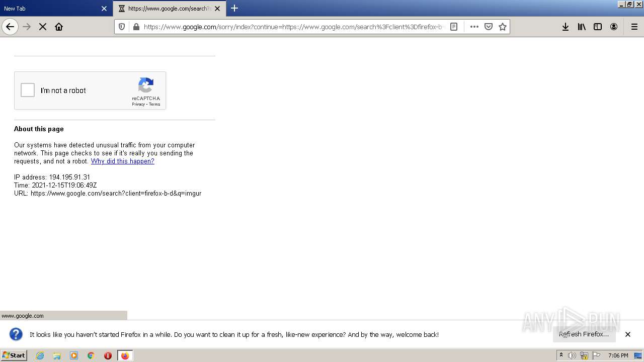Screen dimensions: 644x362
Task: Open reCAPTCHA Terms link
Action: pos(154,104)
